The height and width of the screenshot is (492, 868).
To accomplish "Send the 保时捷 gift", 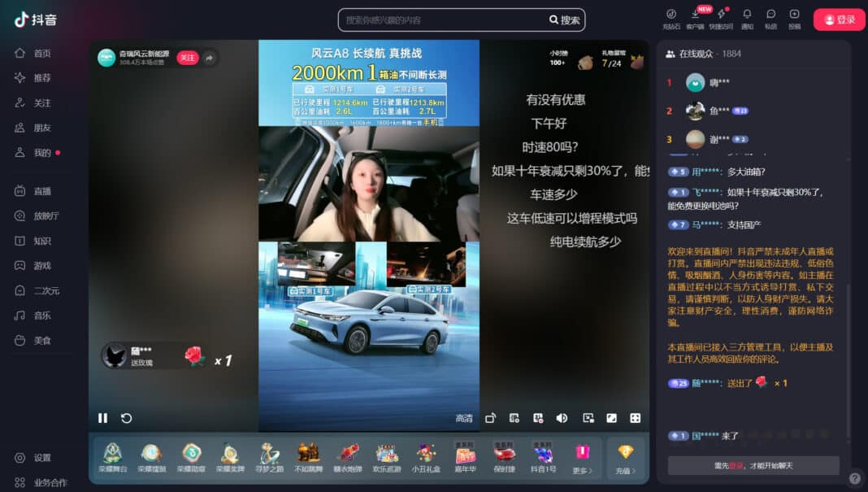I will [x=504, y=458].
